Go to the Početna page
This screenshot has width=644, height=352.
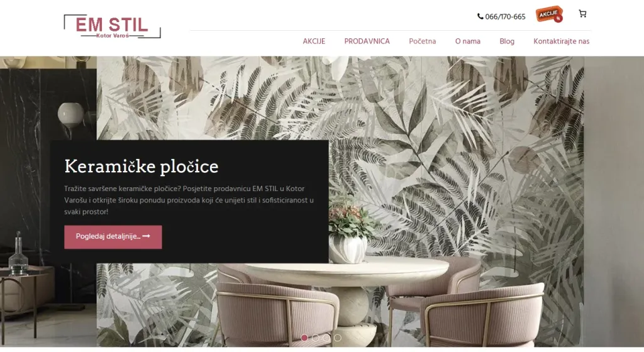pos(422,41)
